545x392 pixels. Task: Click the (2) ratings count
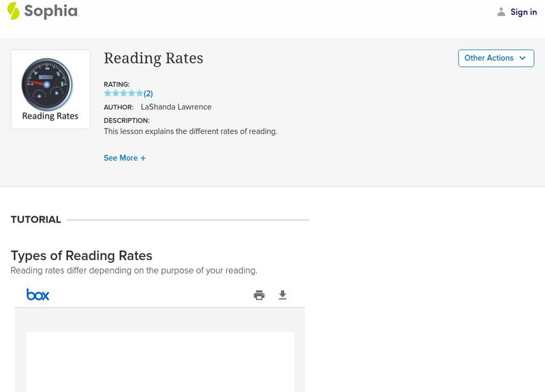point(149,93)
